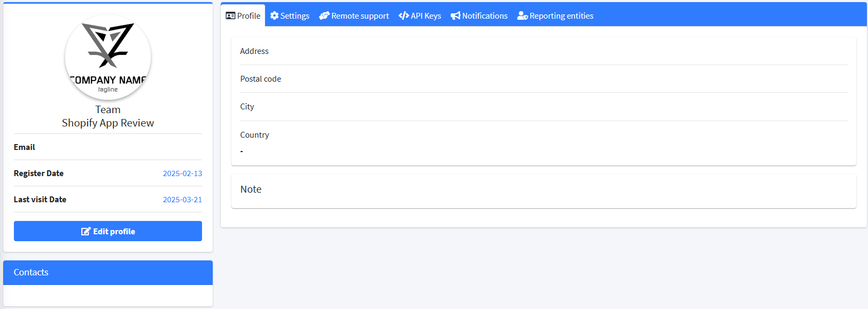This screenshot has height=309, width=868.
Task: Switch to the Settings tab
Action: (290, 15)
